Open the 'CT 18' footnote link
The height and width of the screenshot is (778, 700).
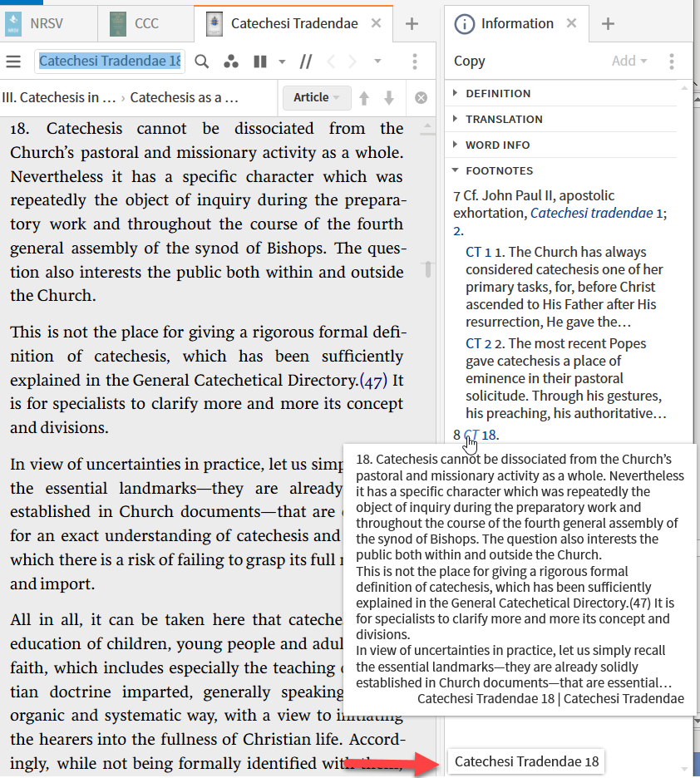pos(480,436)
